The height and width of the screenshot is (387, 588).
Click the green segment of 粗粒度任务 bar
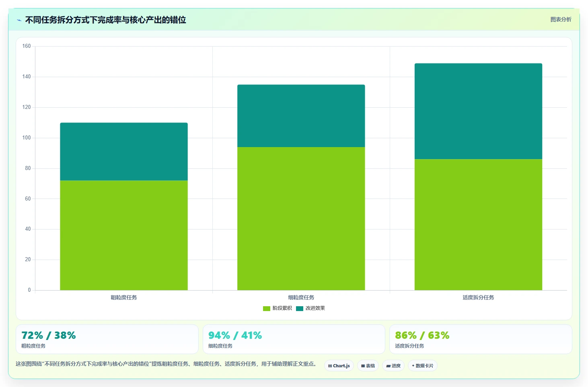pos(124,235)
